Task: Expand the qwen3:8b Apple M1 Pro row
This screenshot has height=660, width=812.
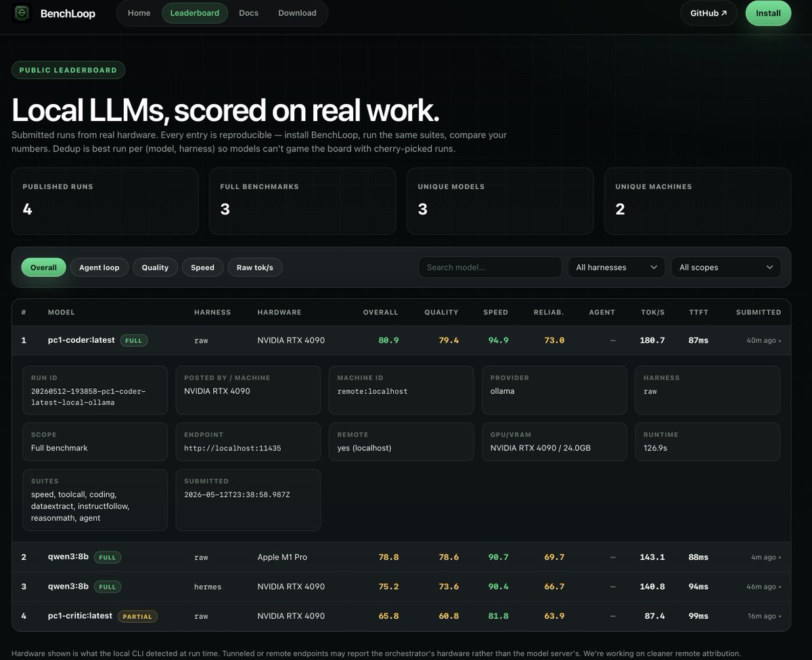Action: point(401,557)
